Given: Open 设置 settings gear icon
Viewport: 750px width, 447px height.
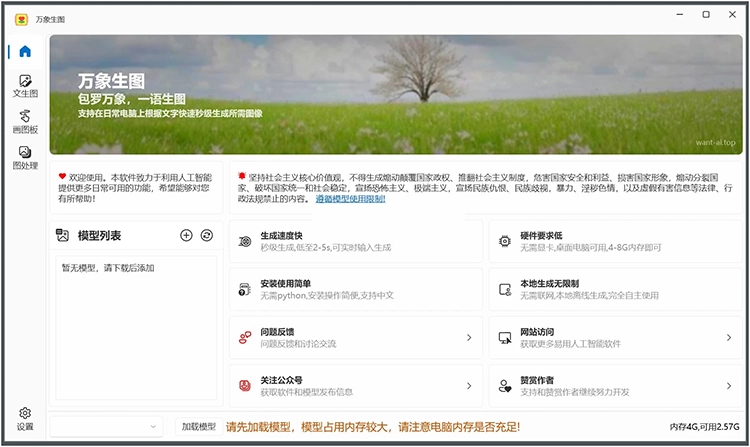Looking at the screenshot, I should 25,418.
